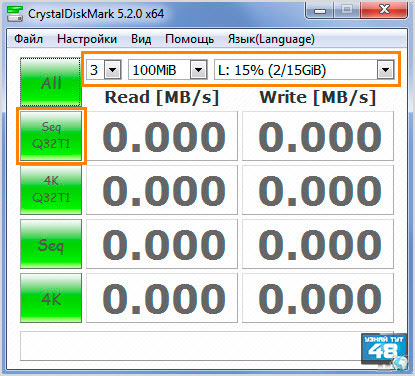The width and height of the screenshot is (415, 376).
Task: Open the test count dropdown showing 3
Action: click(x=104, y=70)
